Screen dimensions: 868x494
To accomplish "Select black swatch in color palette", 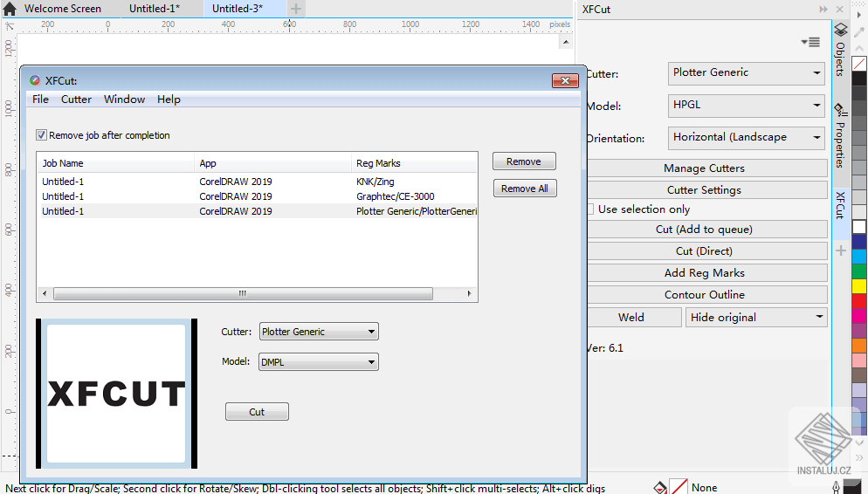I will coord(859,79).
